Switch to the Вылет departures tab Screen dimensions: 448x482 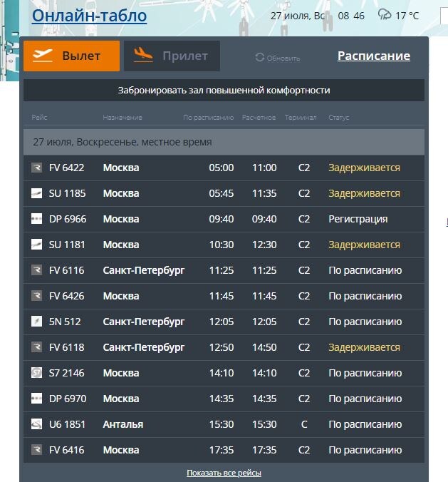pyautogui.click(x=71, y=56)
